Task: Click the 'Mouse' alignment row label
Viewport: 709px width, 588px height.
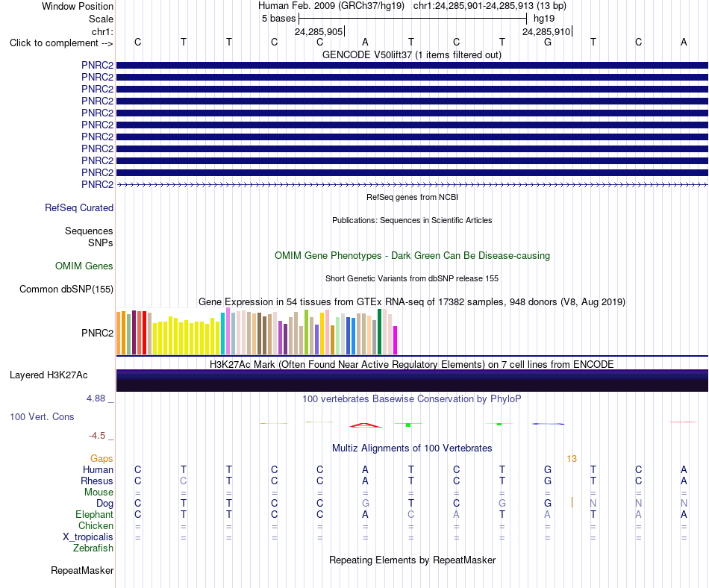Action: coord(99,492)
